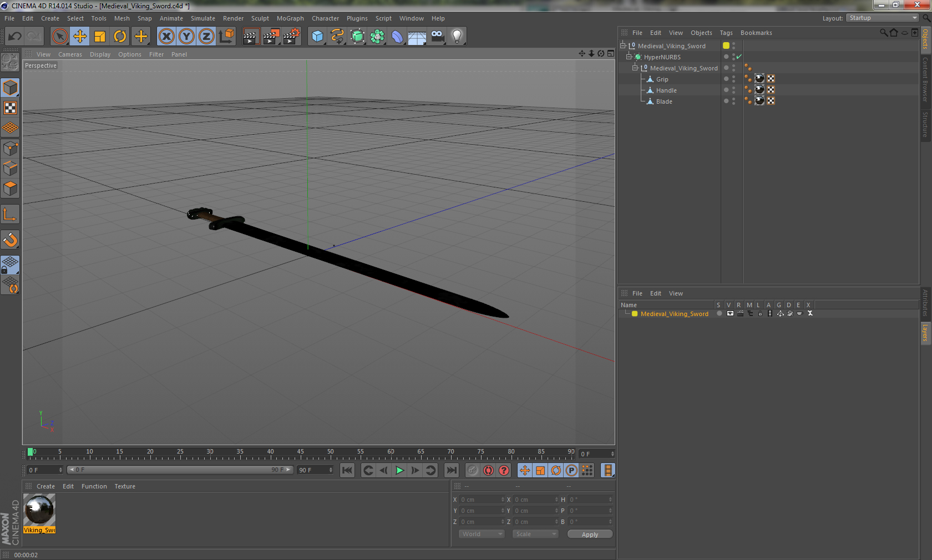Collapse the HyperNURBS tree node
Image resolution: width=932 pixels, height=560 pixels.
(629, 57)
